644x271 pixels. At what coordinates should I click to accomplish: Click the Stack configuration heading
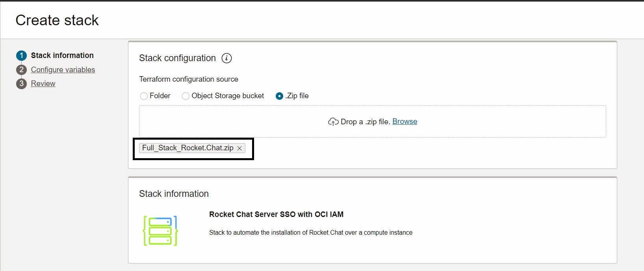(177, 58)
